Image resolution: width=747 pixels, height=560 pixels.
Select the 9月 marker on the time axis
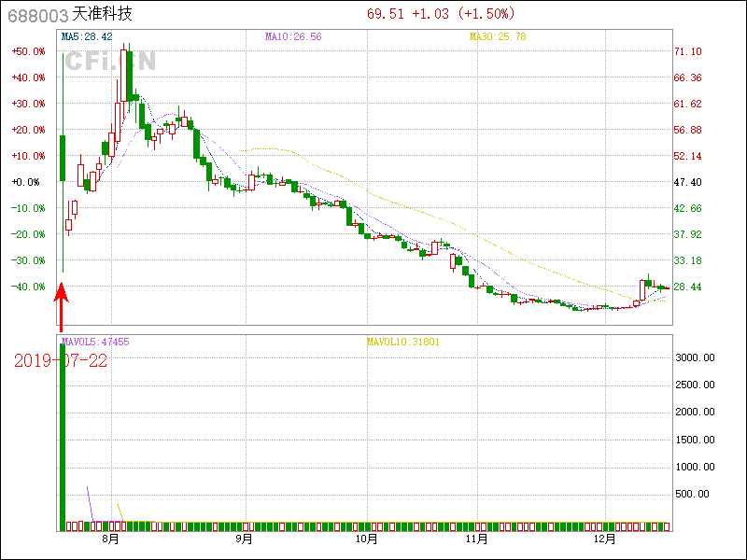click(244, 539)
